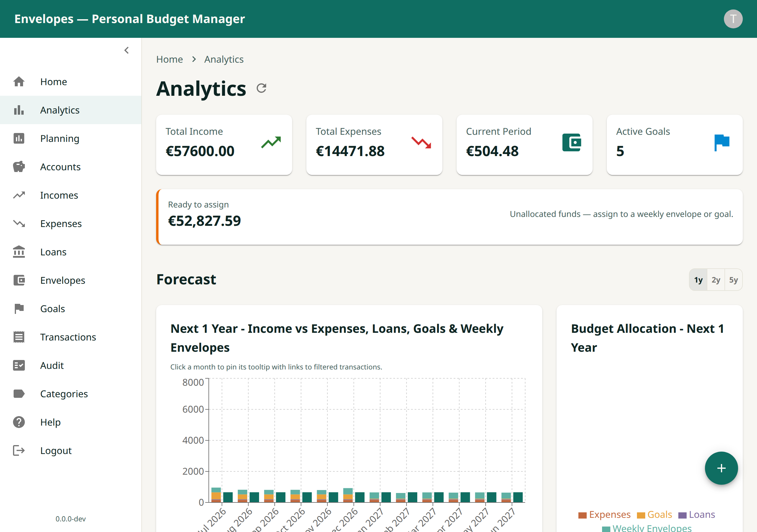This screenshot has height=532, width=757.
Task: Click the Transactions receipt icon
Action: (19, 337)
